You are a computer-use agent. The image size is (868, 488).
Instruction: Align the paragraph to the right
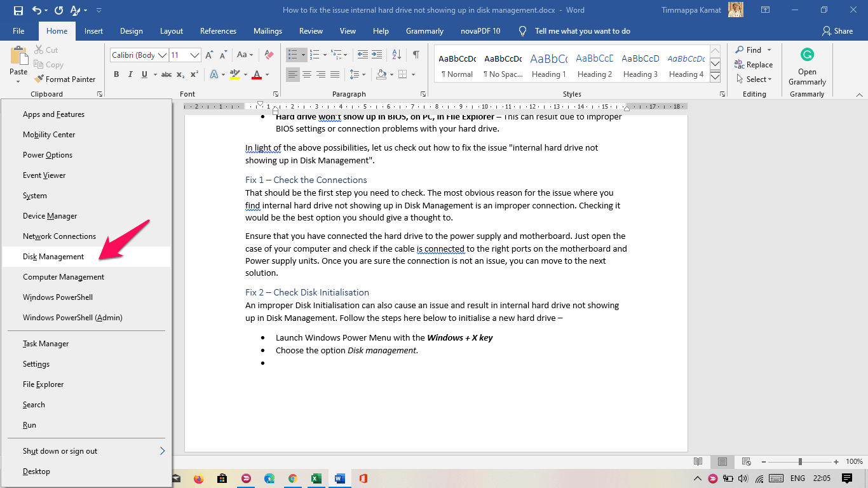(x=321, y=75)
